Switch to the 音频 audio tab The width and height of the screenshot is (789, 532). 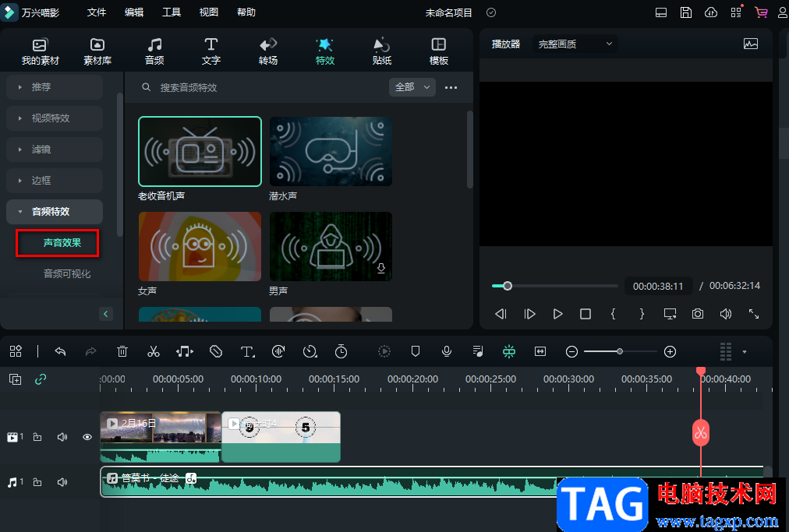coord(154,51)
